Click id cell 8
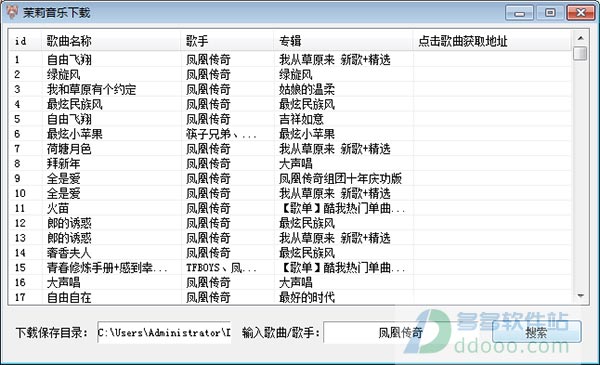Image resolution: width=600 pixels, height=365 pixels. click(17, 164)
